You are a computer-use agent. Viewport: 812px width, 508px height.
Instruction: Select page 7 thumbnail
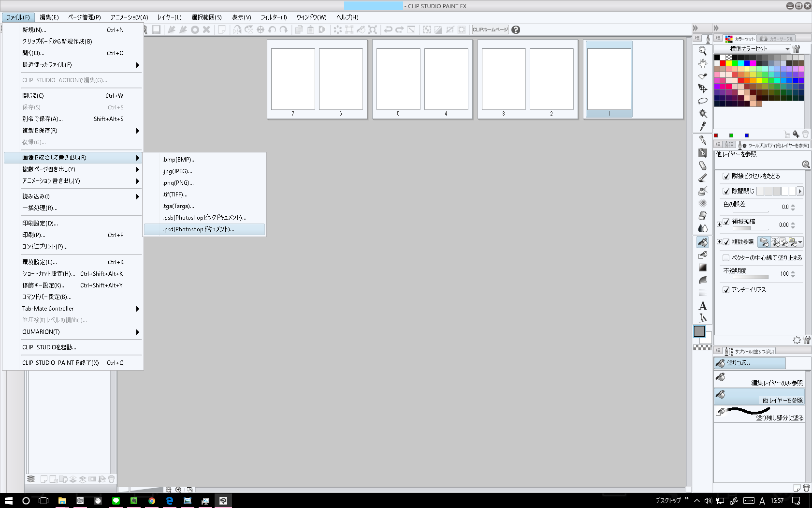tap(293, 79)
